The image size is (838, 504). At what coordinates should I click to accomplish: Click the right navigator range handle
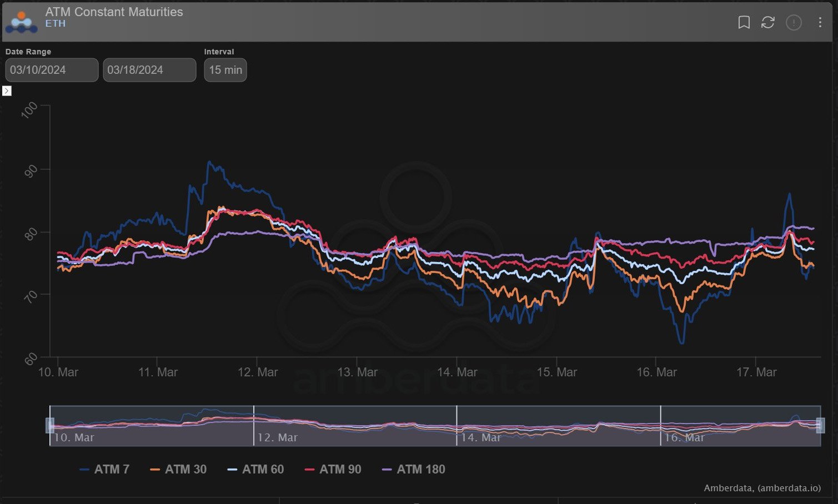[x=820, y=425]
